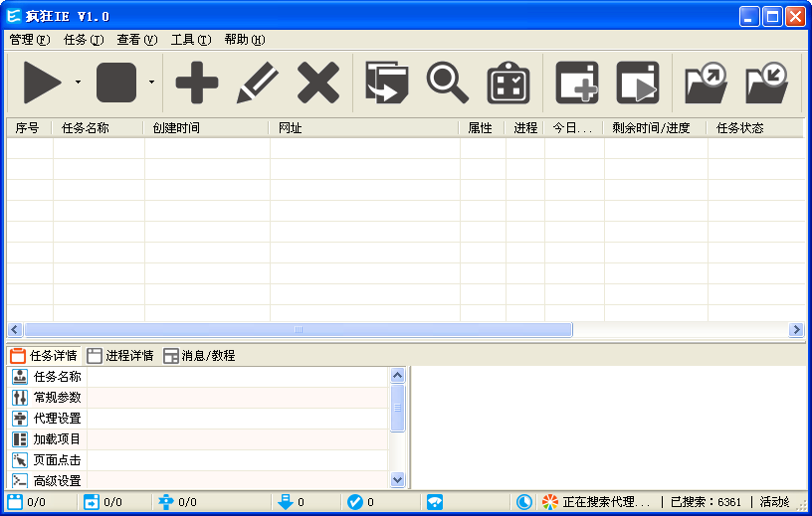Screen dimensions: 812x516
Task: Select the 页面点击 row in details
Action: tap(199, 460)
